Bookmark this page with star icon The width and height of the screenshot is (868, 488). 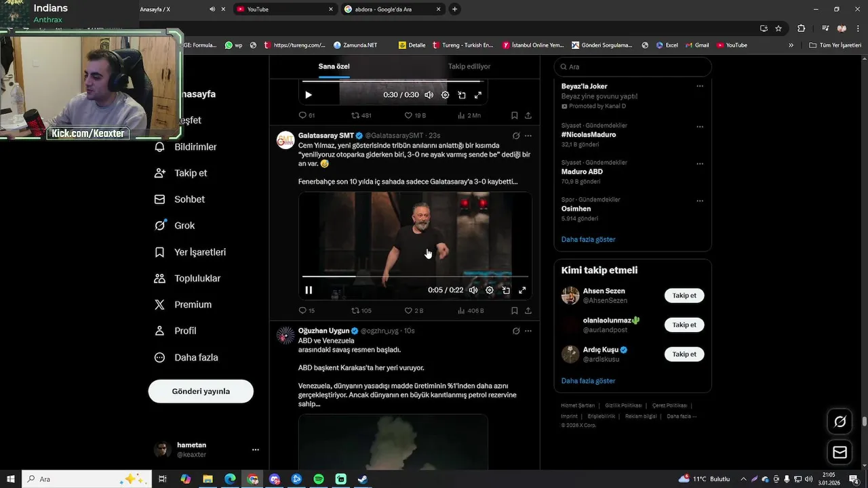[778, 28]
